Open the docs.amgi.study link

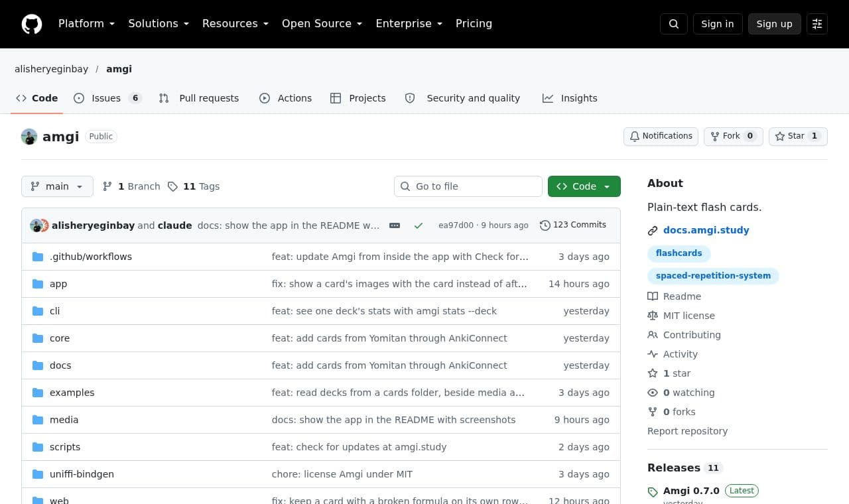(x=706, y=230)
